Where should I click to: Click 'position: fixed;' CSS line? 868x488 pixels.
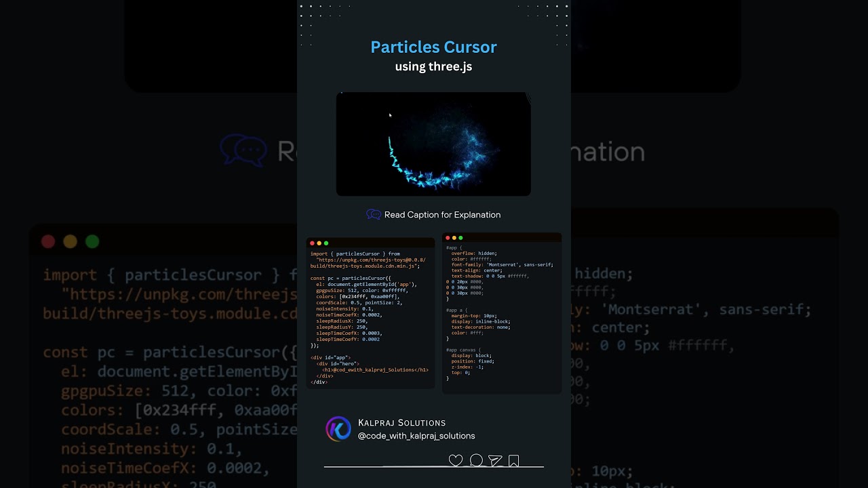click(x=473, y=361)
